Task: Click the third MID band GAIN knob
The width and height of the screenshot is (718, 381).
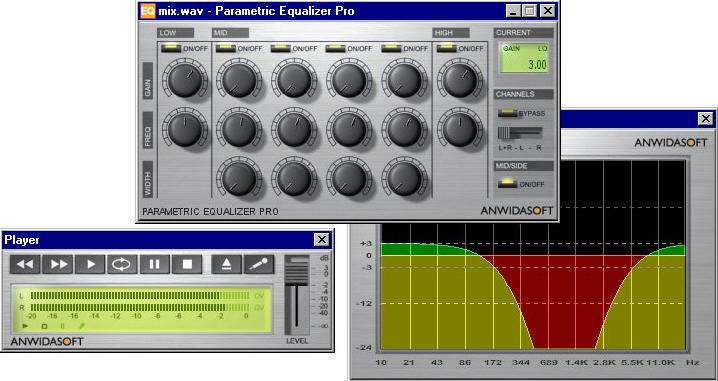Action: pyautogui.click(x=349, y=80)
